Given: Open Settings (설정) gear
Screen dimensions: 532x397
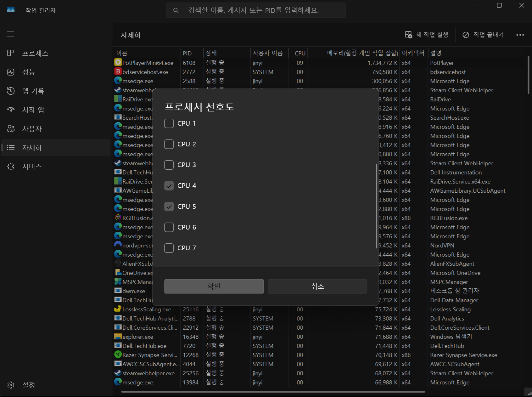Looking at the screenshot, I should click(x=11, y=385).
